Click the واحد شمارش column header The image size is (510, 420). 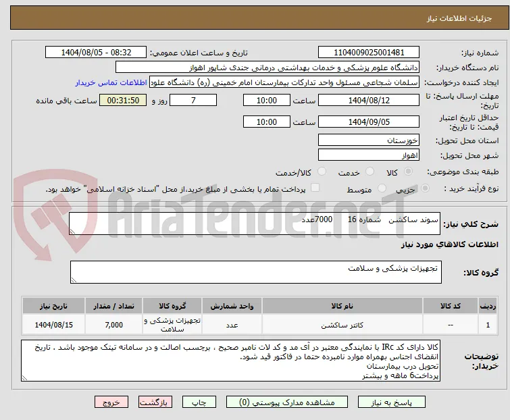click(232, 307)
